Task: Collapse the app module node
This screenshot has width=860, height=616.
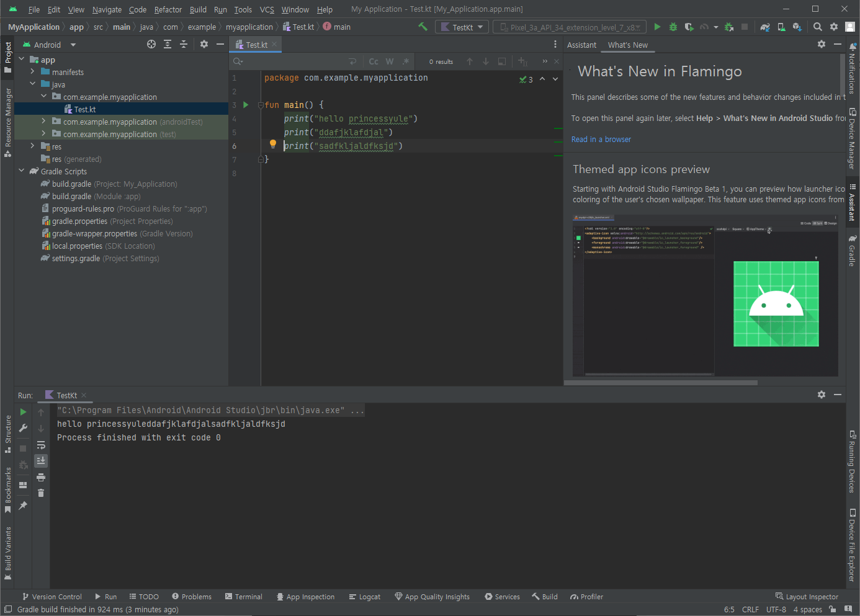Action: 22,60
